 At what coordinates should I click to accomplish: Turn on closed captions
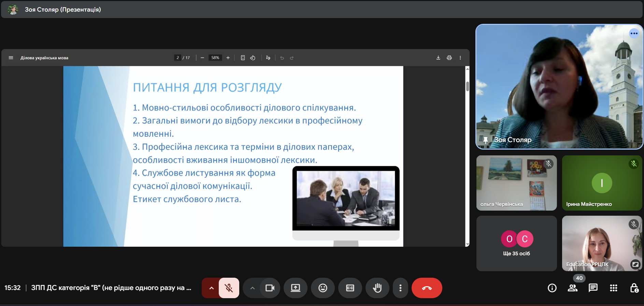(350, 288)
